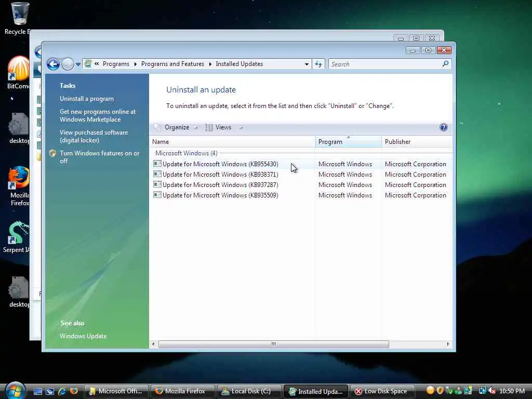Click the network icon in system tray
This screenshot has height=399, width=532.
click(482, 391)
